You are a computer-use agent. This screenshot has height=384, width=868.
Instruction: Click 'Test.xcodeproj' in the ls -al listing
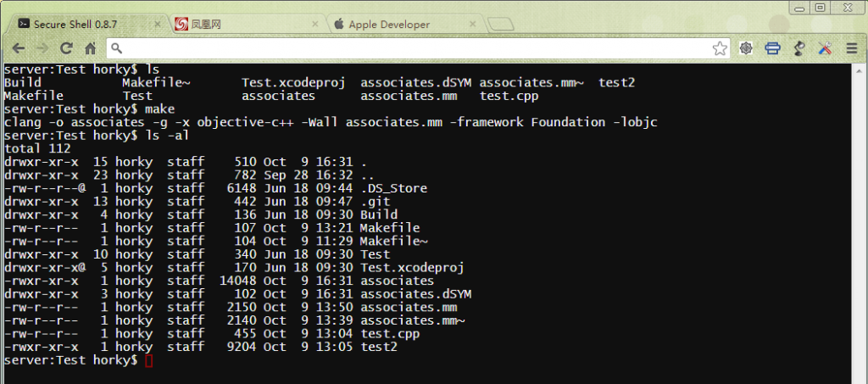pyautogui.click(x=412, y=268)
